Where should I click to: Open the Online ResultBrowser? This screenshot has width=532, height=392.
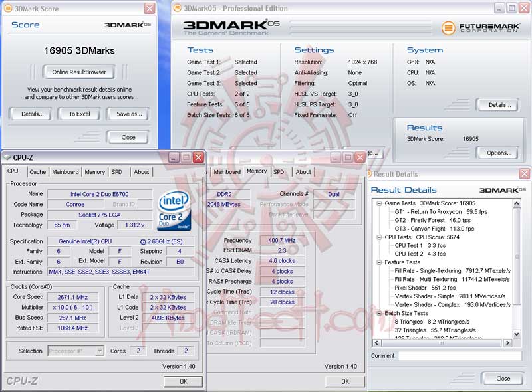coord(78,72)
